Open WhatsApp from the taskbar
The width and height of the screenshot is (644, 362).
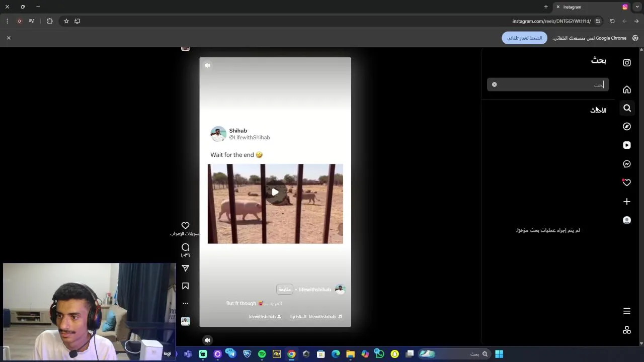(379, 354)
